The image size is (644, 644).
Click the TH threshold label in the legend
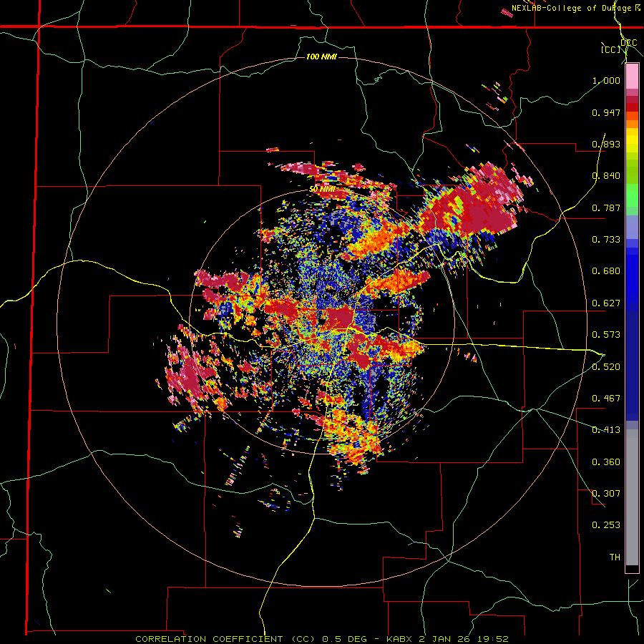615,557
